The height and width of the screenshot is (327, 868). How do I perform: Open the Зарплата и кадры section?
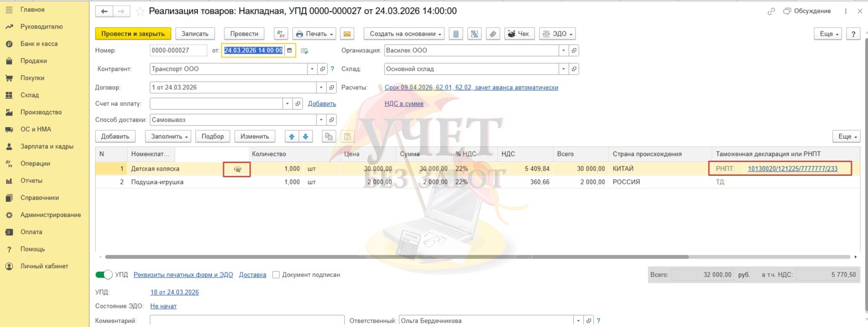pyautogui.click(x=47, y=146)
